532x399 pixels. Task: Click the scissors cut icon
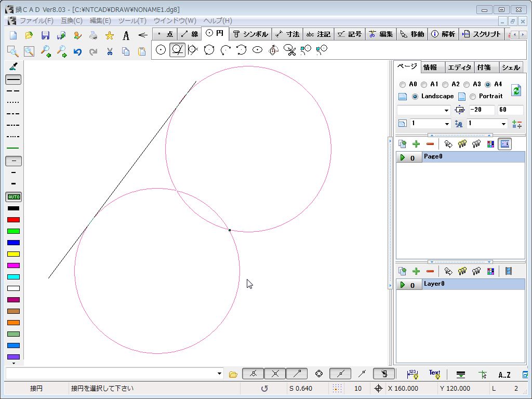pos(109,51)
